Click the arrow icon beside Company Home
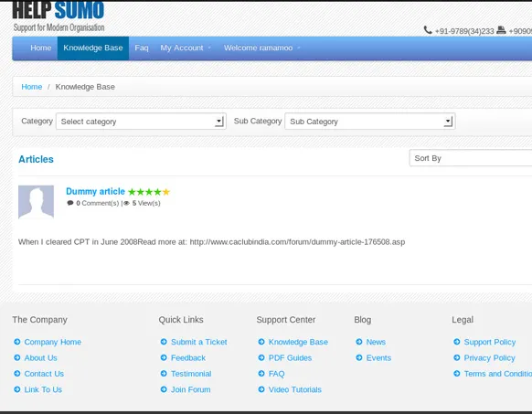 coord(17,342)
